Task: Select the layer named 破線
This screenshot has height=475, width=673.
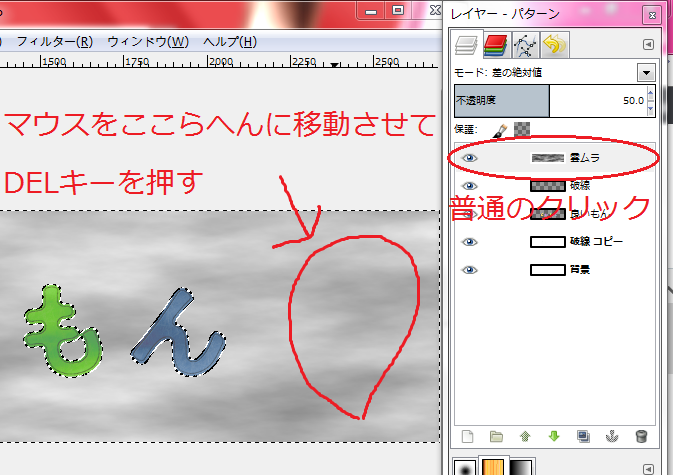Action: (x=580, y=186)
